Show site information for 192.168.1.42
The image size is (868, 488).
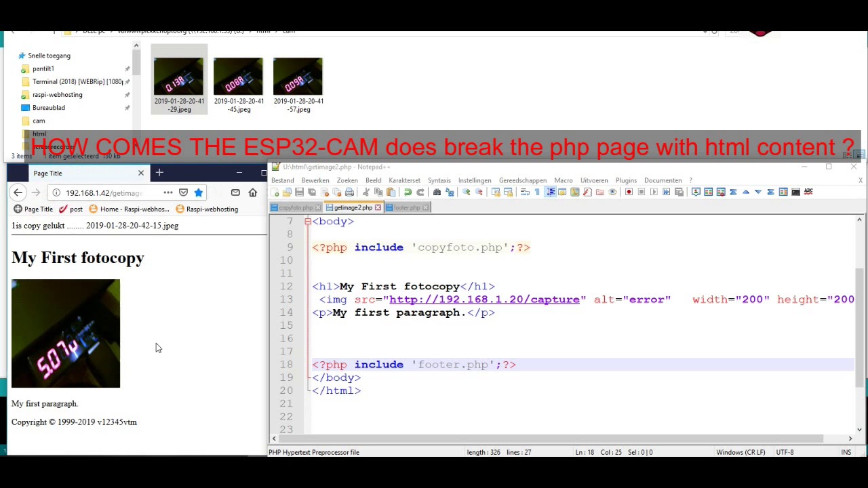(56, 192)
